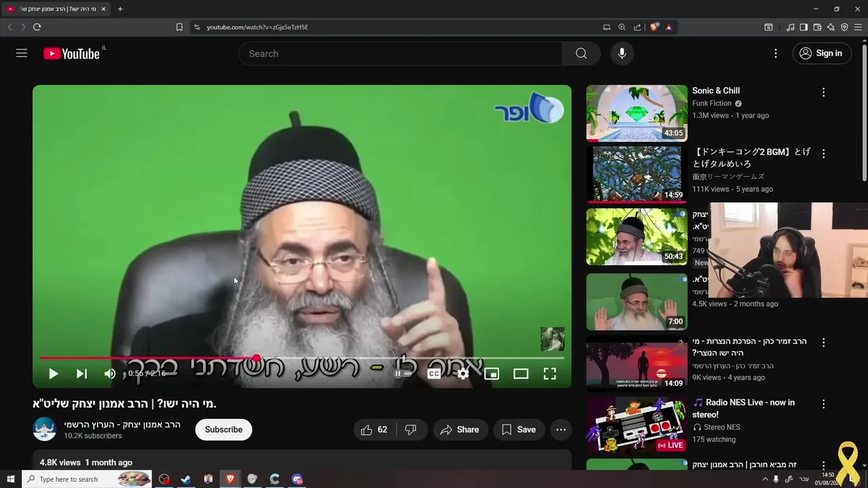The width and height of the screenshot is (868, 488).
Task: Select the YouTube video browser tab
Action: tap(56, 9)
